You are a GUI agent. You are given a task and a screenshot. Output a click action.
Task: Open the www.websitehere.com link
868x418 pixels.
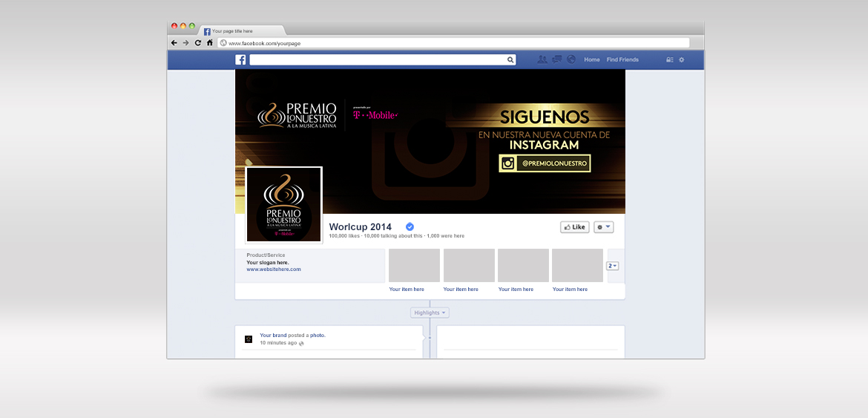274,269
